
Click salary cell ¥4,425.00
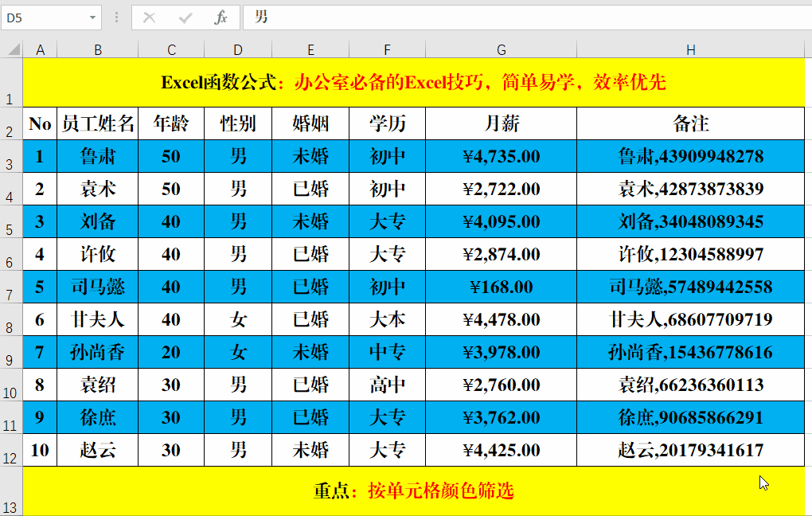click(x=502, y=450)
